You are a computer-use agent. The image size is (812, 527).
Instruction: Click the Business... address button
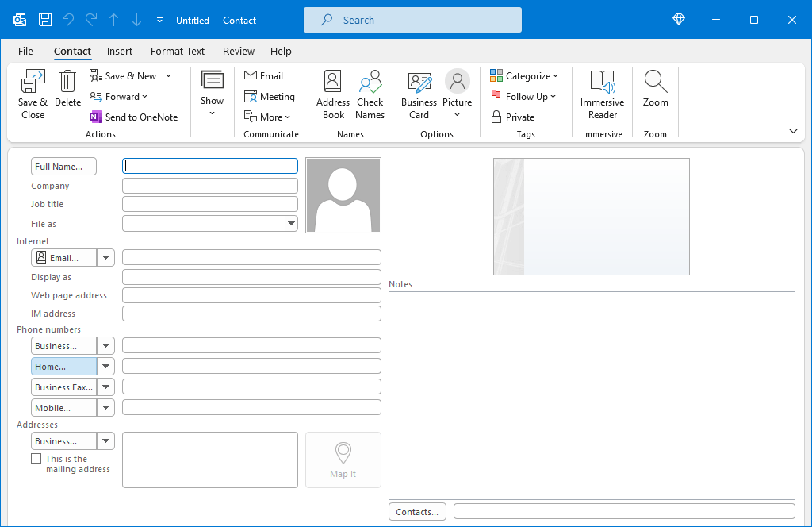point(63,441)
